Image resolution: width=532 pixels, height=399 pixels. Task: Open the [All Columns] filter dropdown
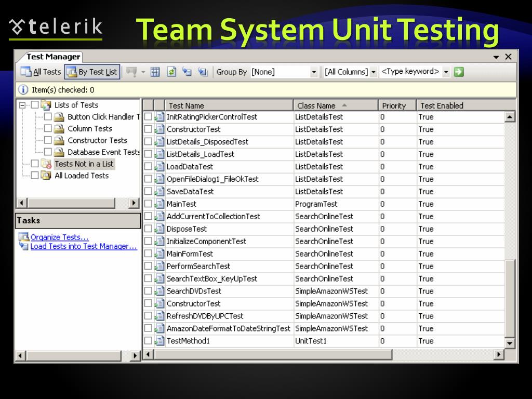[x=373, y=72]
